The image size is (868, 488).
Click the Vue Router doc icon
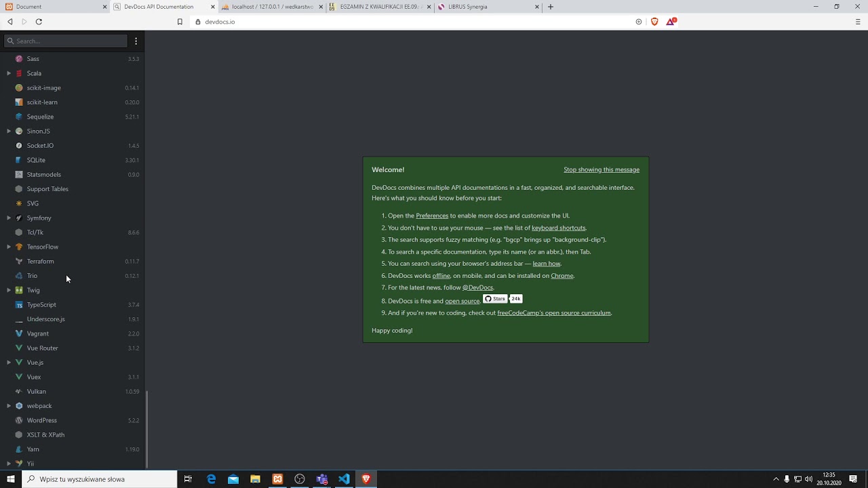pyautogui.click(x=19, y=348)
